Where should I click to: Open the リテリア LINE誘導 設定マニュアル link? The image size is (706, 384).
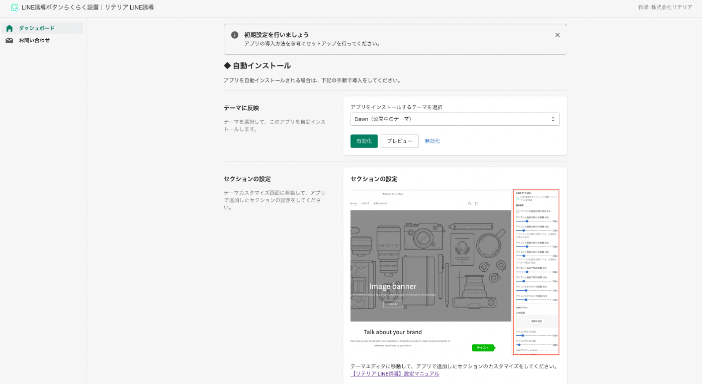pos(395,374)
